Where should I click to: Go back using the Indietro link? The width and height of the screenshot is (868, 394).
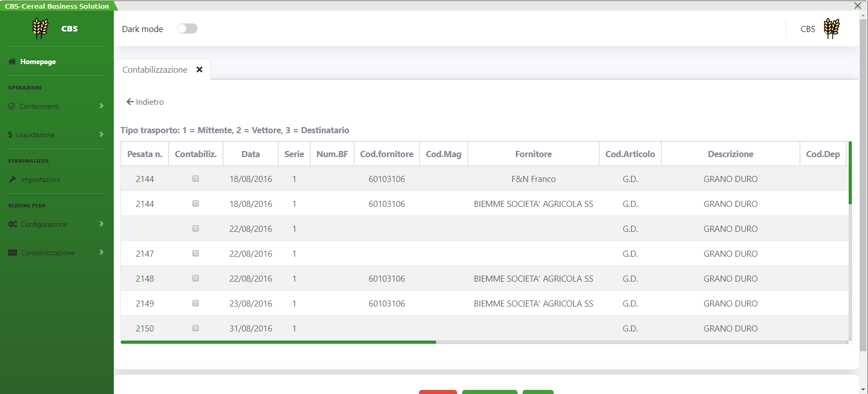pyautogui.click(x=145, y=102)
